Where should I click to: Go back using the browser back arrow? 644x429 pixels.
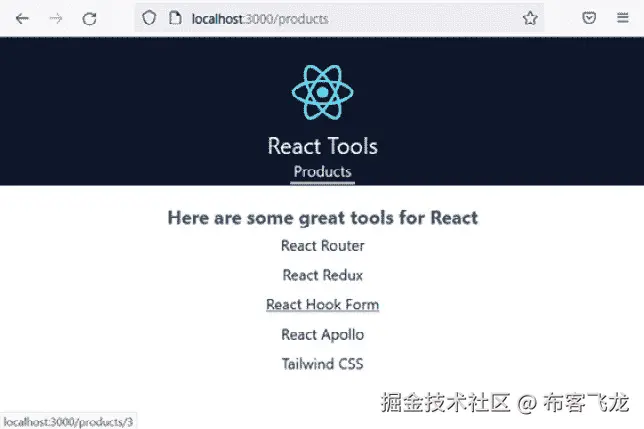pyautogui.click(x=22, y=18)
